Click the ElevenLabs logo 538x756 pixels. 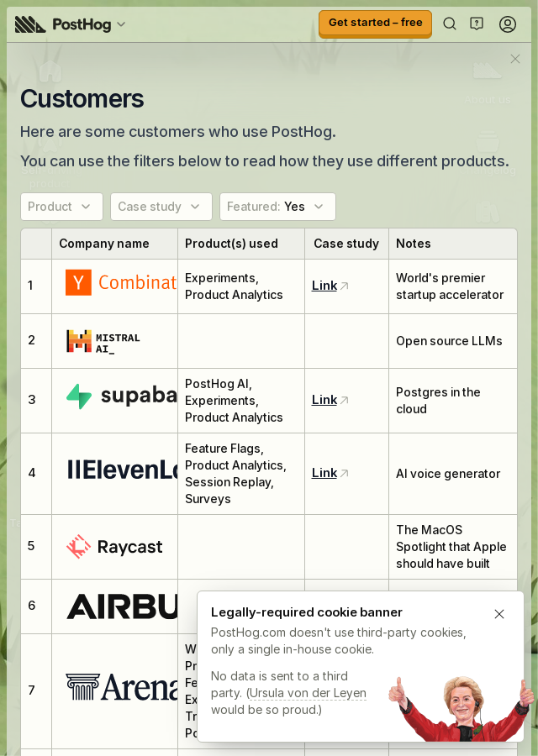[x=122, y=470]
